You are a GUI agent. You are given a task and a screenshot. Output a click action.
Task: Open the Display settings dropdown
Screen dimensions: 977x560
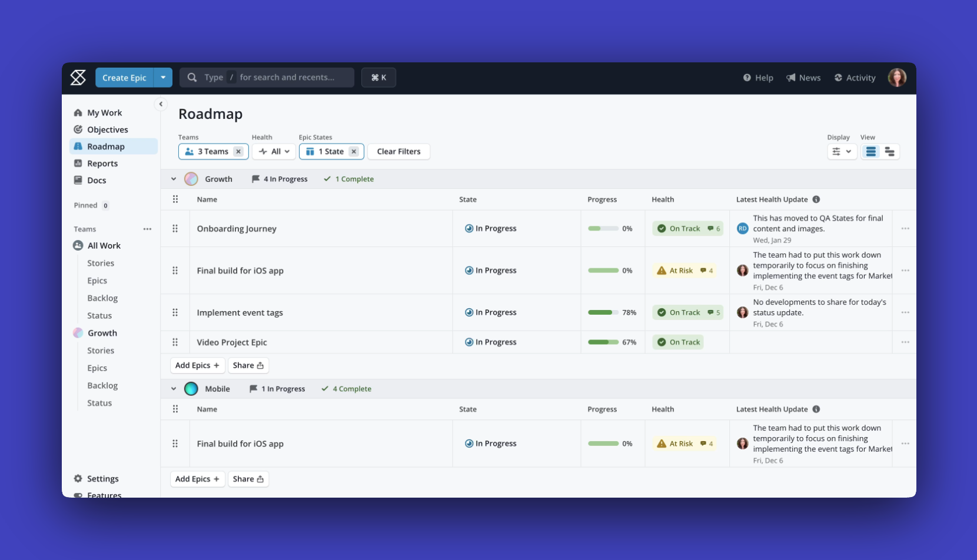pyautogui.click(x=842, y=151)
